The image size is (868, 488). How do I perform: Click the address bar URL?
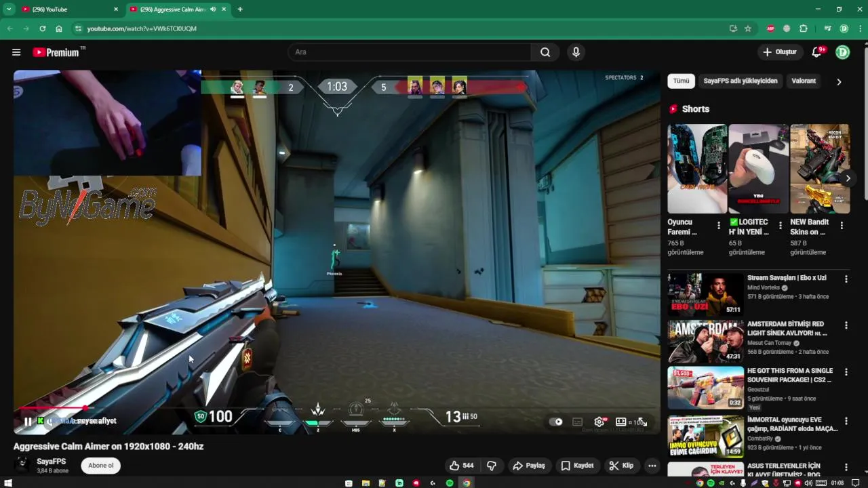pyautogui.click(x=142, y=28)
